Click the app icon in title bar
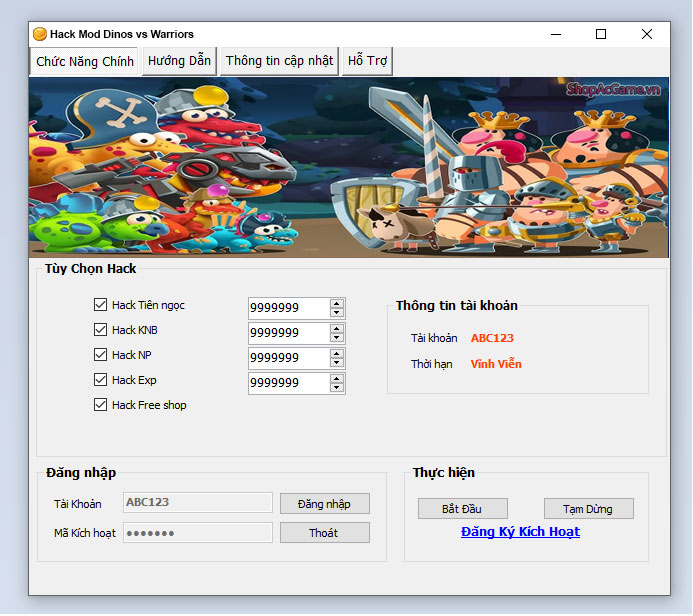 [x=40, y=34]
